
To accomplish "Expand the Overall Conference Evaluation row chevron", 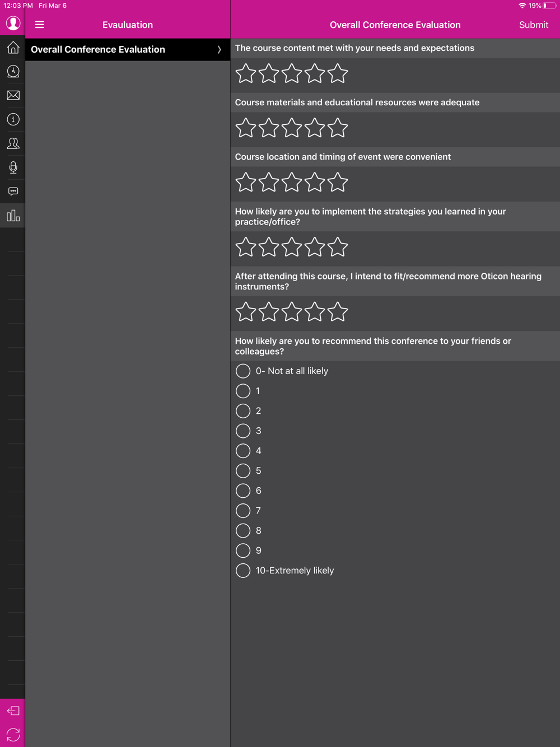I will click(x=219, y=50).
